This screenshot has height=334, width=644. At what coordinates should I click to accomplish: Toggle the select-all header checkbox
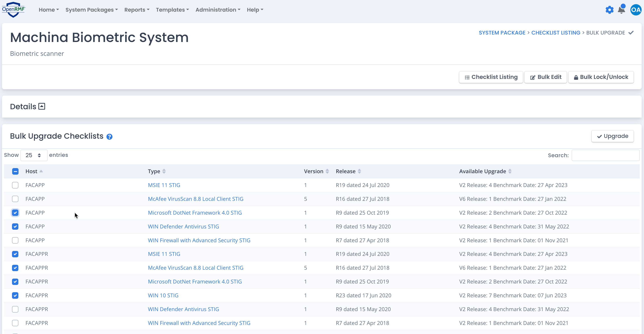(15, 171)
